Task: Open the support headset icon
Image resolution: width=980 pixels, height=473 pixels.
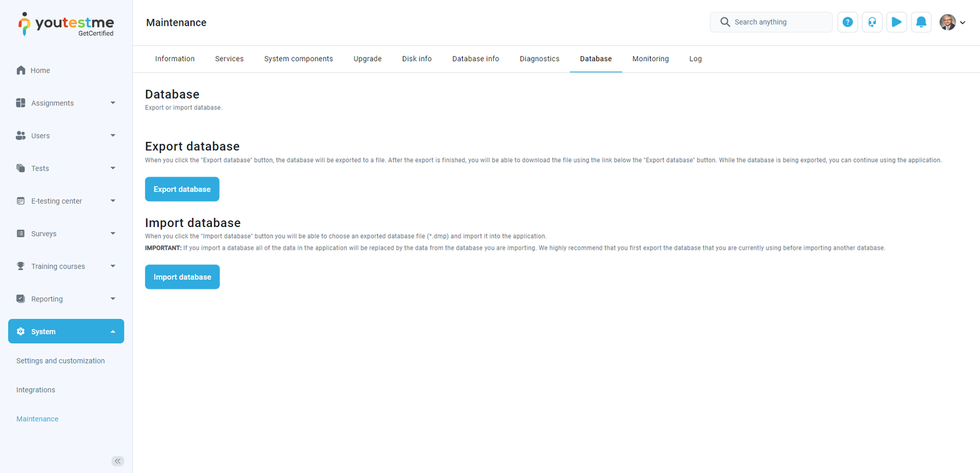Action: [872, 22]
